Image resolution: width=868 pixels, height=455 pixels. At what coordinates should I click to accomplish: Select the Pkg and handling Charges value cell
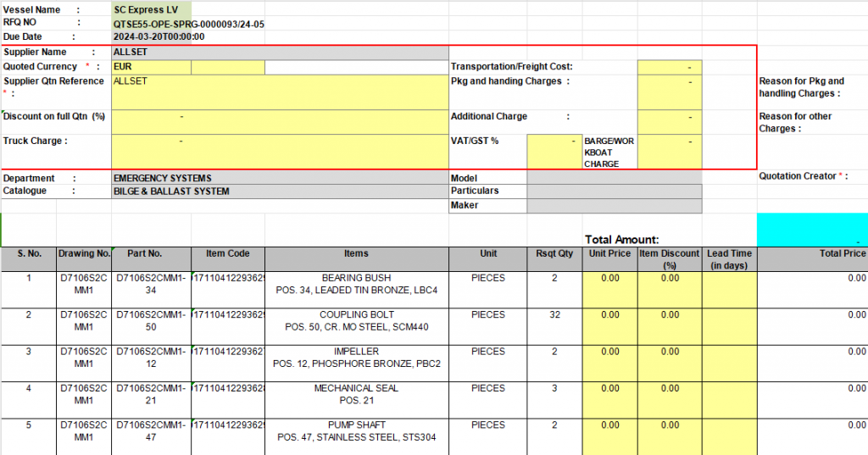669,92
